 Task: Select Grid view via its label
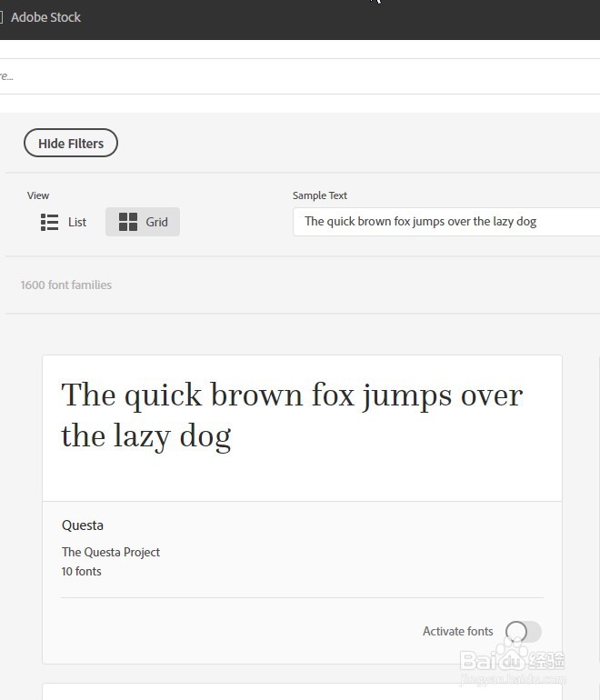(x=156, y=222)
